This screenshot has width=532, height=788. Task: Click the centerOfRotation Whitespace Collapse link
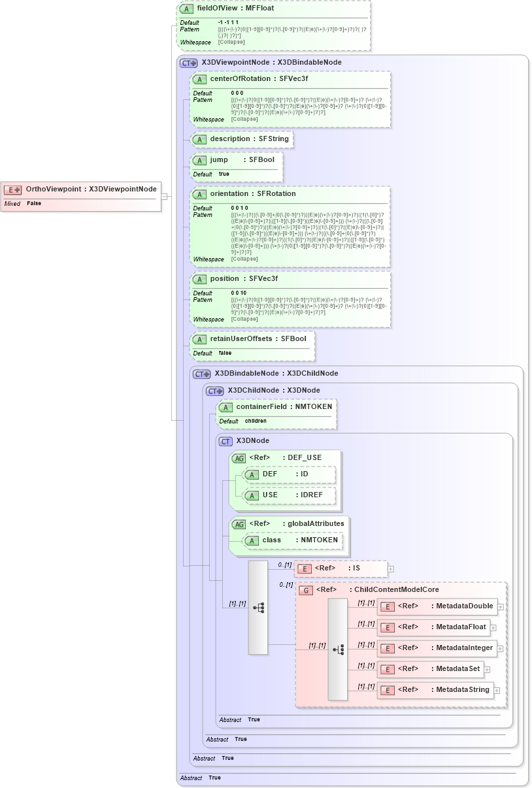[244, 120]
